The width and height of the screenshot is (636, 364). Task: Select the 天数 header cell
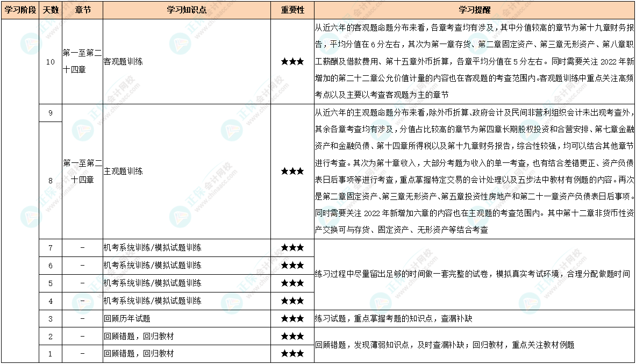(50, 10)
